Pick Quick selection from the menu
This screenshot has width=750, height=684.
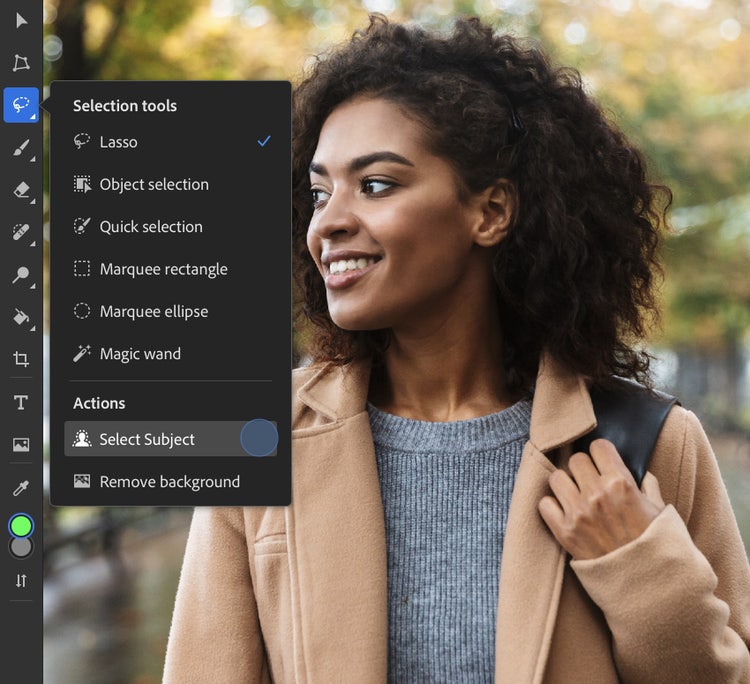coord(151,227)
